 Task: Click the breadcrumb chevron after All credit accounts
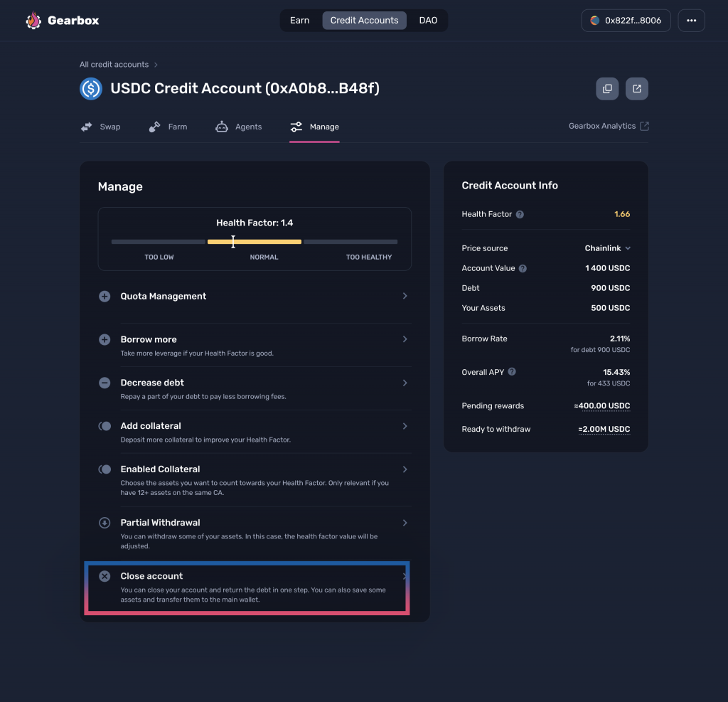[x=156, y=65]
